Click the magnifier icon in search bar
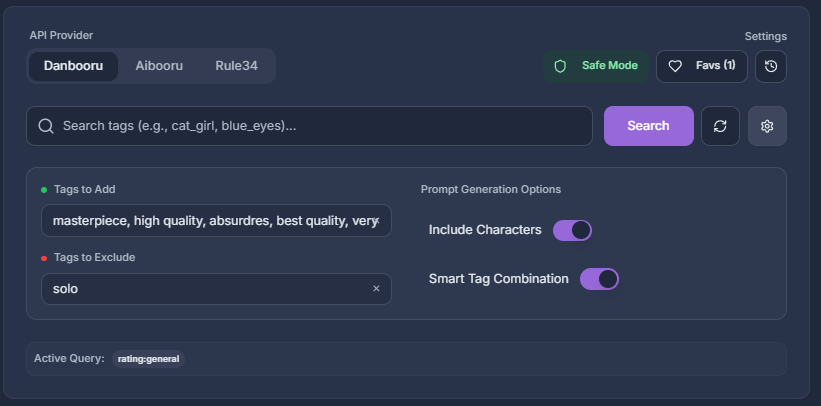Viewport: 821px width, 406px height. coord(45,126)
